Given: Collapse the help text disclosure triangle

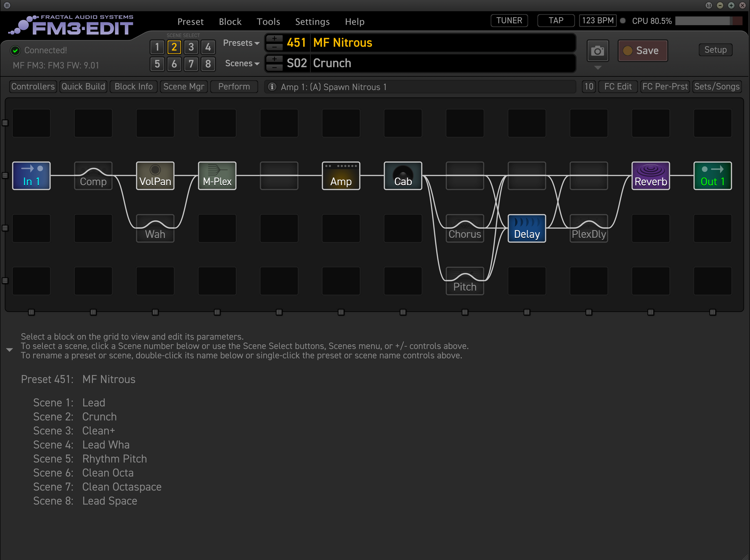Looking at the screenshot, I should (10, 350).
